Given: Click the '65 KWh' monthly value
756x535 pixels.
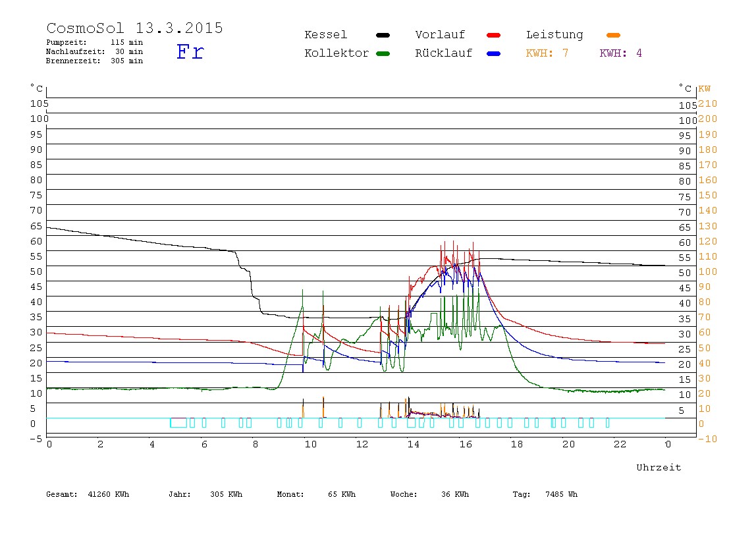Looking at the screenshot, I should coord(342,494).
